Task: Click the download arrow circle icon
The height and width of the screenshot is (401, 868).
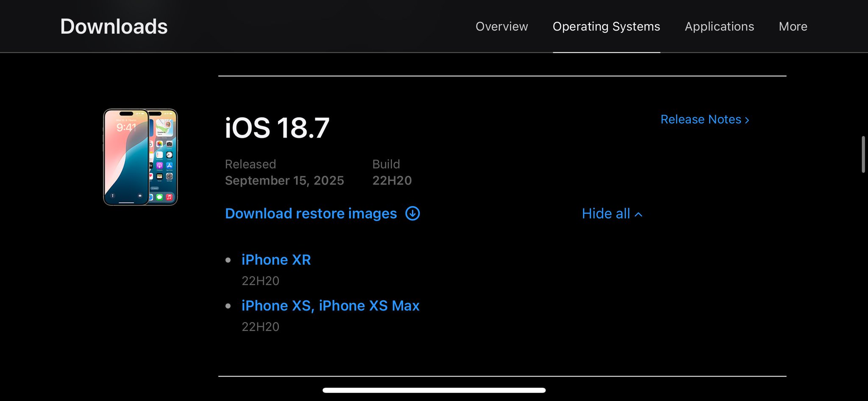Action: [412, 213]
